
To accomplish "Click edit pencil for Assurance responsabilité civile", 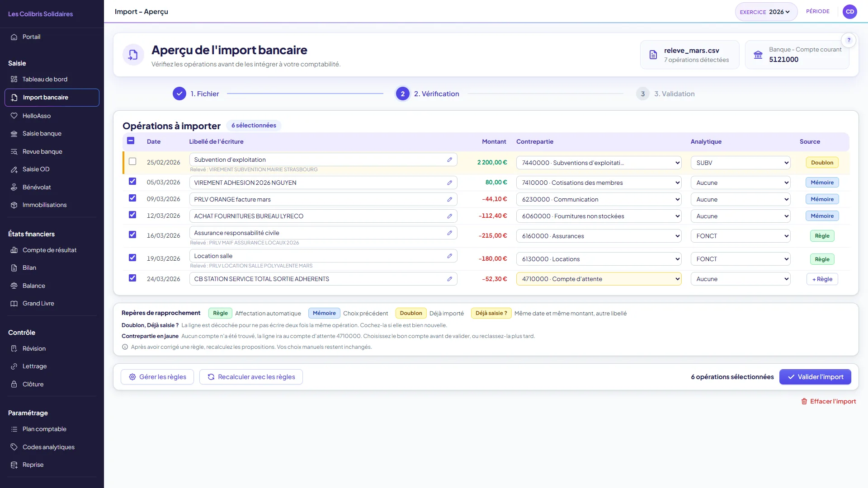I will (x=449, y=233).
